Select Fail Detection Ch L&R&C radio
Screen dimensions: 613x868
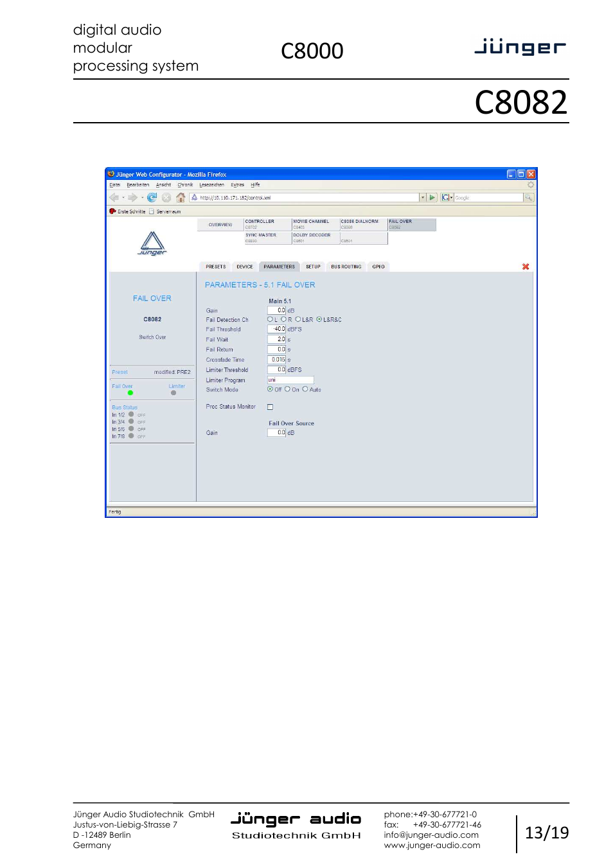[x=319, y=319]
